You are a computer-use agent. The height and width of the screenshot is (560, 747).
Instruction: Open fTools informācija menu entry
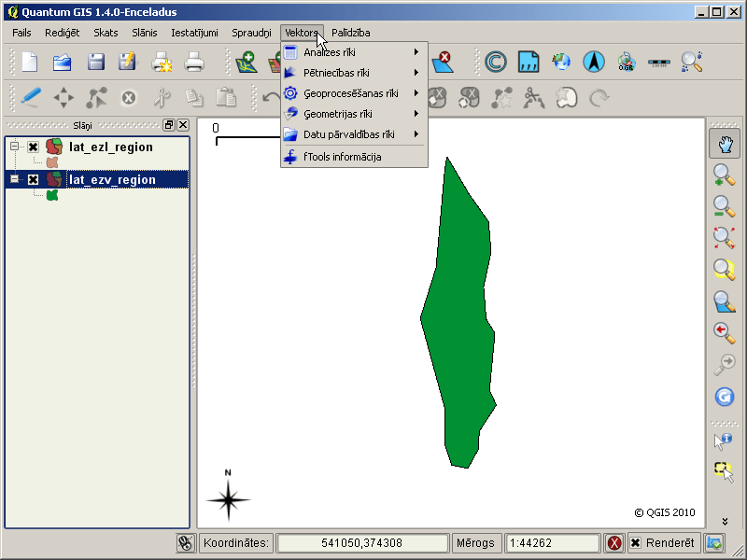[354, 157]
